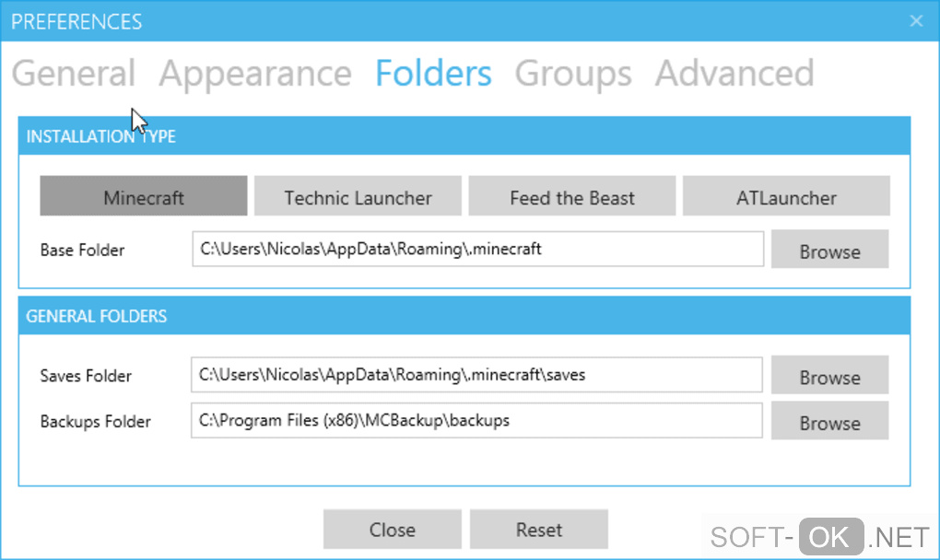Viewport: 940px width, 560px height.
Task: Reset preferences with the Reset button
Action: (x=539, y=530)
